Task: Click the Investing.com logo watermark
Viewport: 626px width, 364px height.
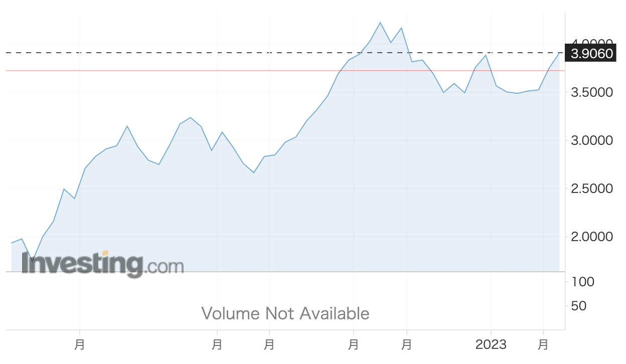Action: click(x=103, y=264)
